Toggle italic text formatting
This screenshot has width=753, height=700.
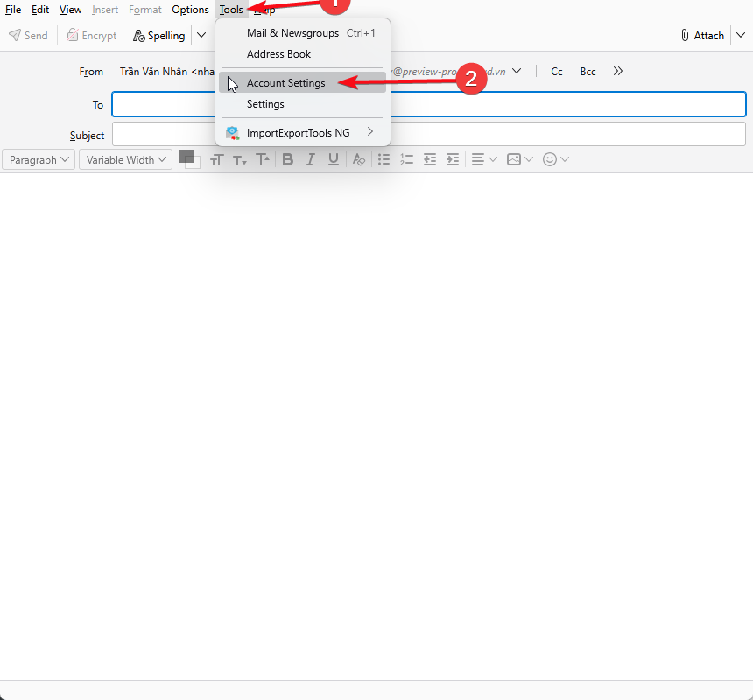tap(310, 159)
